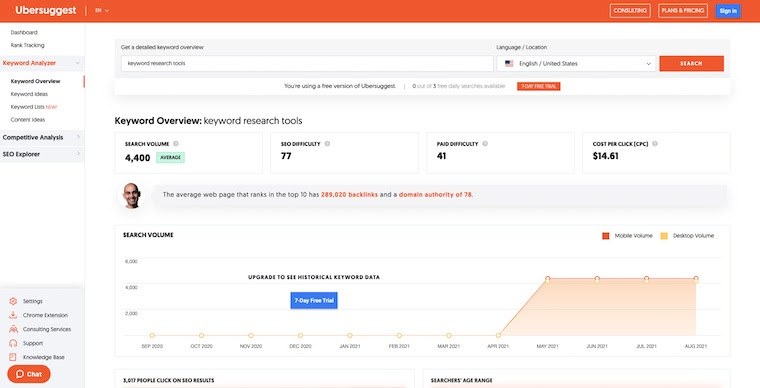The image size is (760, 388).
Task: Click the JUN 2021 chart data point
Action: (597, 279)
